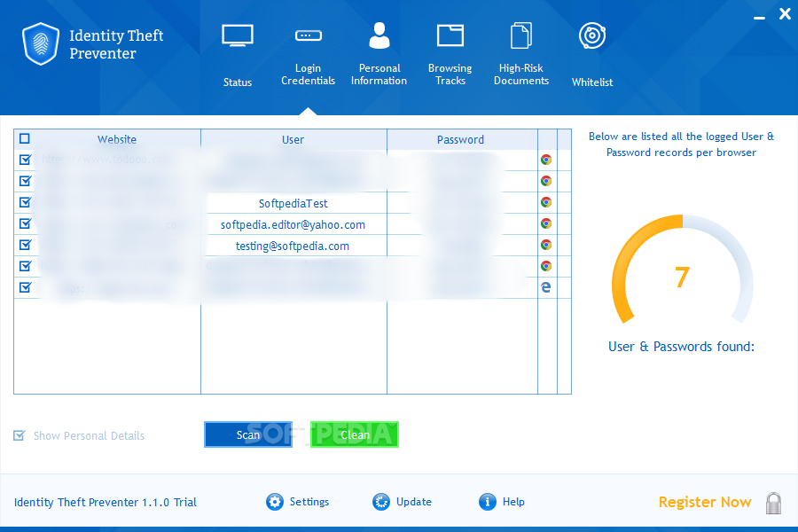Switch to the High-Risk Documents tab label
This screenshot has height=532, width=798.
[x=521, y=74]
